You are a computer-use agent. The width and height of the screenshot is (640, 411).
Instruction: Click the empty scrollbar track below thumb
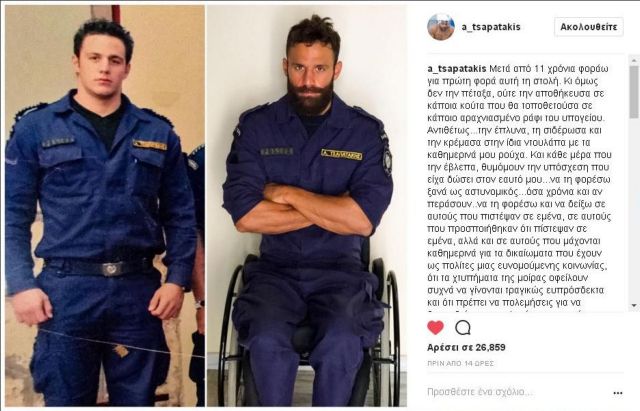(634, 207)
